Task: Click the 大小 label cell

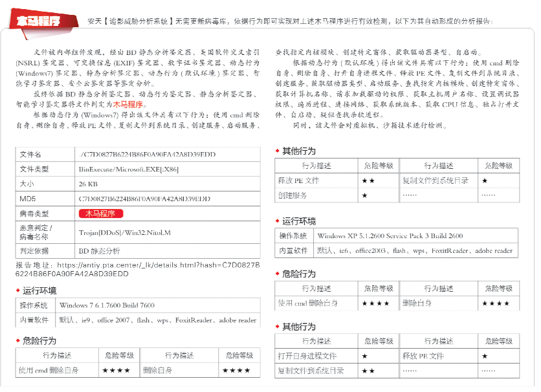Action: tap(45, 184)
